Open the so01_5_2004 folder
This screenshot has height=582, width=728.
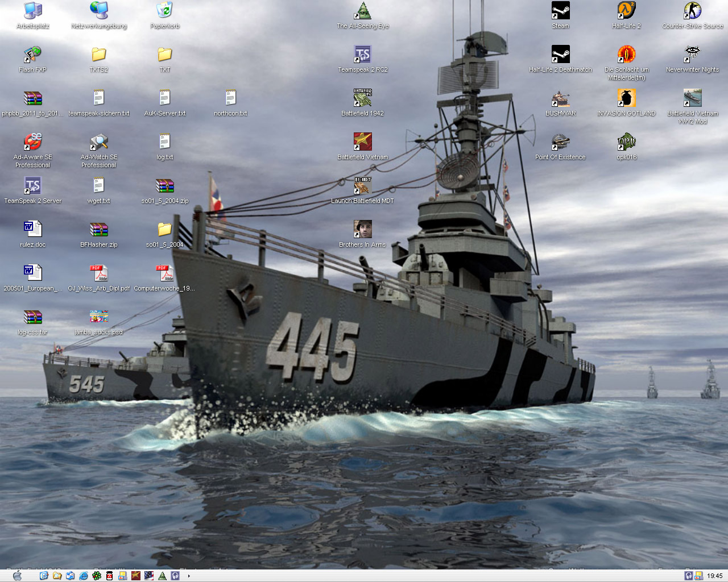pos(165,234)
